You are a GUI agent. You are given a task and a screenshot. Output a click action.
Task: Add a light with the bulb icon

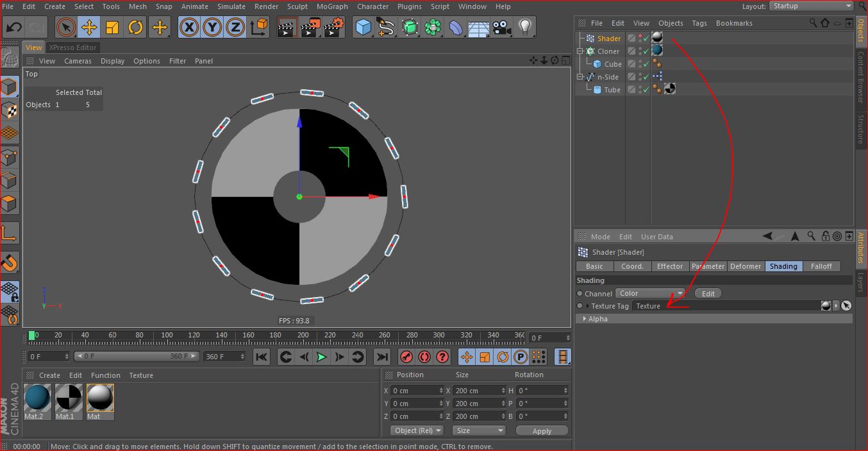click(525, 28)
